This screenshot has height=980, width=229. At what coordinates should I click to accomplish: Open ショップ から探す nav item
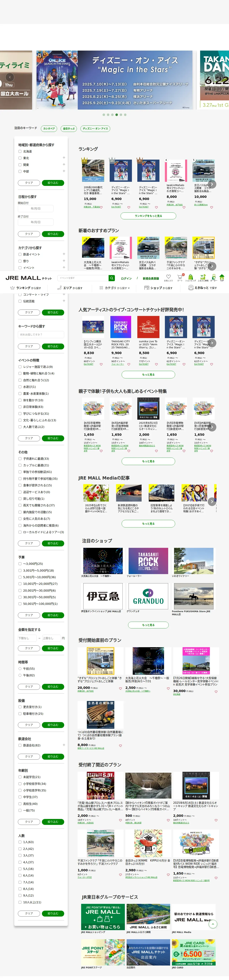tap(158, 288)
